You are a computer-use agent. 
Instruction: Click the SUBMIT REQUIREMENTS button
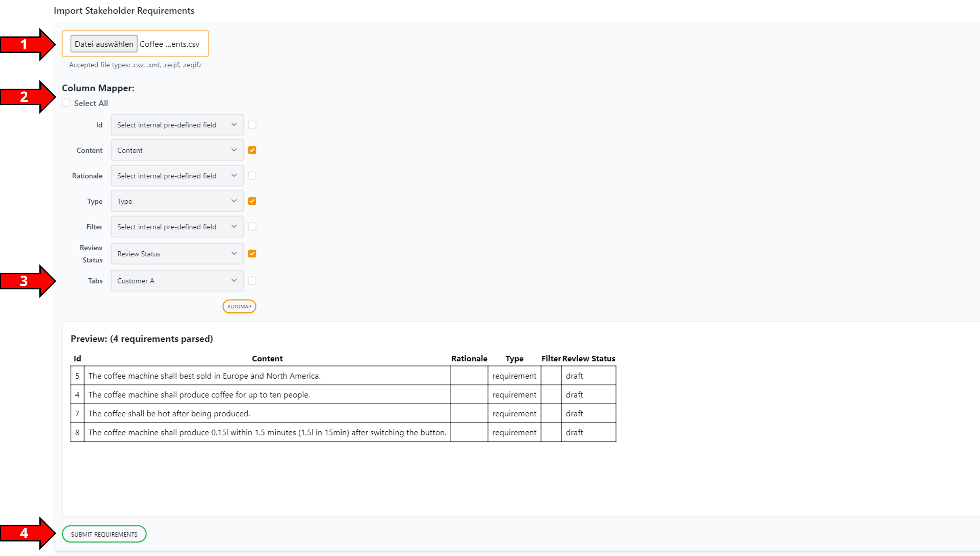[x=104, y=534]
